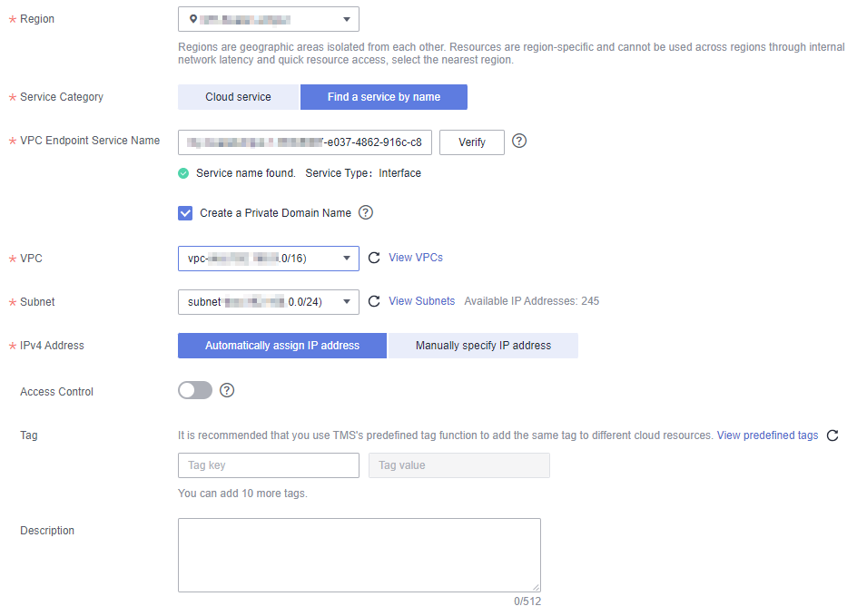Click help icon beside Create a Private Domain Name
This screenshot has height=616, width=847.
click(x=366, y=212)
